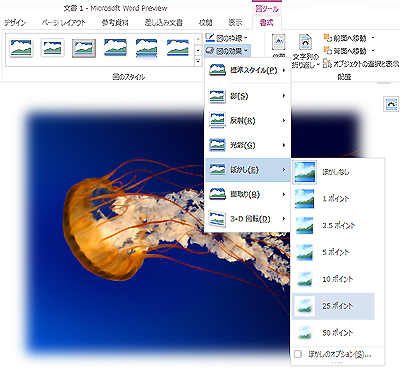This screenshot has height=371, width=400.
Task: Open the 図の効果 picture effects dropdown
Action: pyautogui.click(x=227, y=51)
